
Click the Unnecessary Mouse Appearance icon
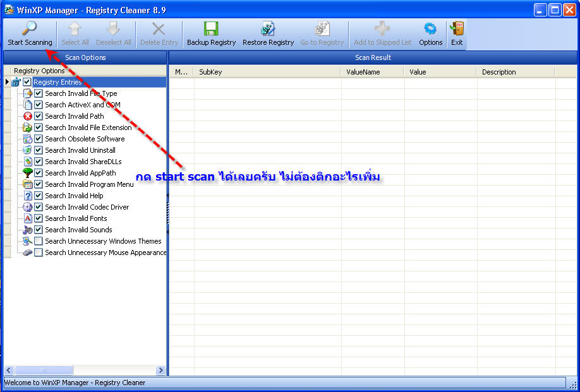coord(28,252)
